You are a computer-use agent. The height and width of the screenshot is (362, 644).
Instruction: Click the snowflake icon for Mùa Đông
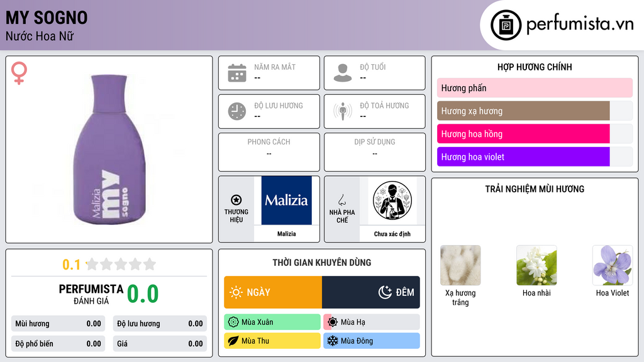(333, 341)
